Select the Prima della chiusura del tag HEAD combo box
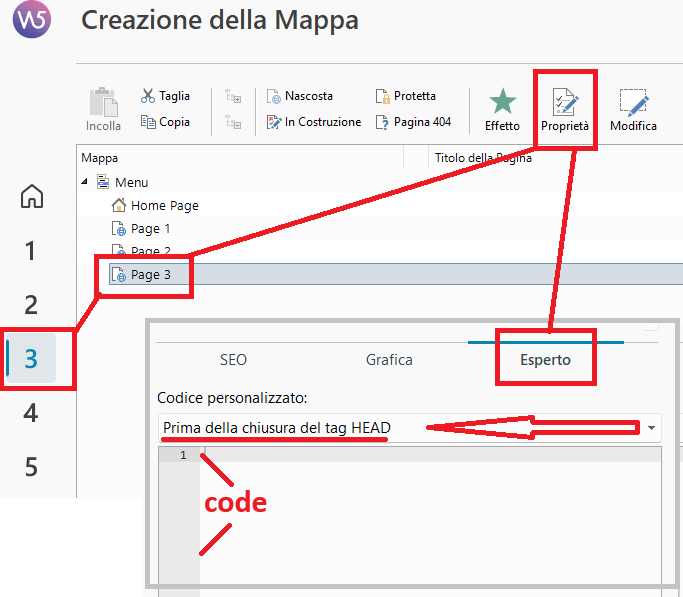 (409, 428)
